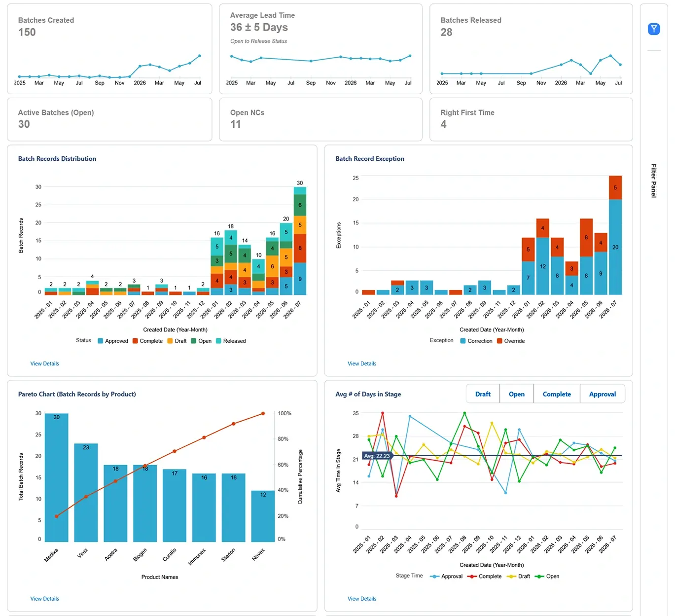Expand the vertical Filter Panel label
This screenshot has height=616, width=675.
pos(653,181)
